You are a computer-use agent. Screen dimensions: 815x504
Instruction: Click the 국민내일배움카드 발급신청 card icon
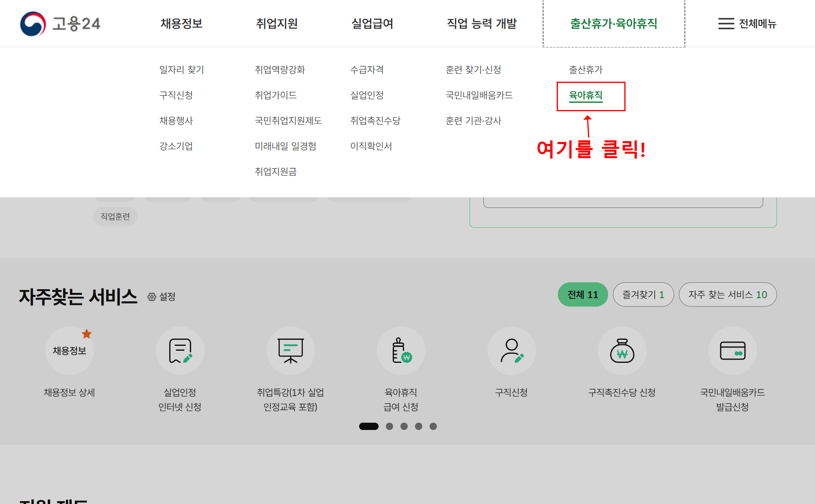[x=732, y=351]
